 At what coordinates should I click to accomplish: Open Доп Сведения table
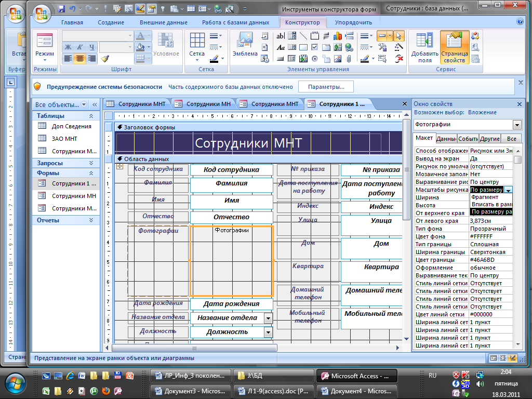[x=71, y=126]
